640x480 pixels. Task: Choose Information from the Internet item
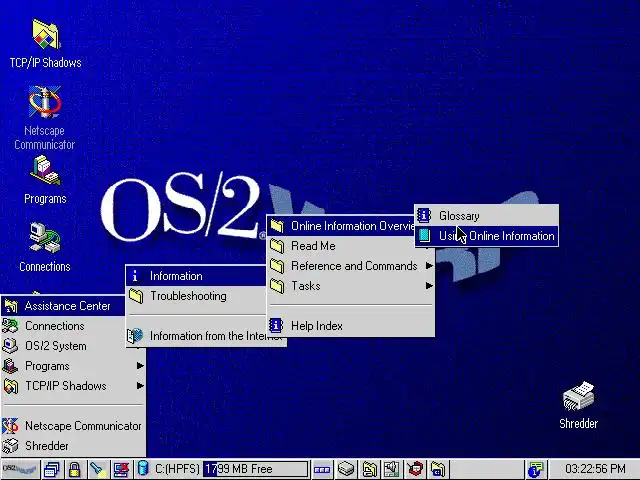(206, 336)
